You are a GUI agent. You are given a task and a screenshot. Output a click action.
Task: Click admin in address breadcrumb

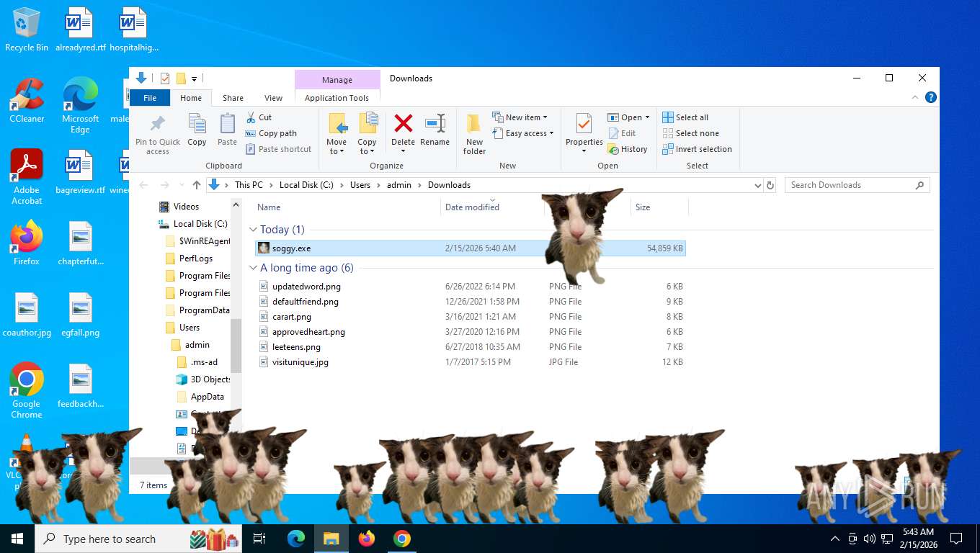tap(399, 185)
